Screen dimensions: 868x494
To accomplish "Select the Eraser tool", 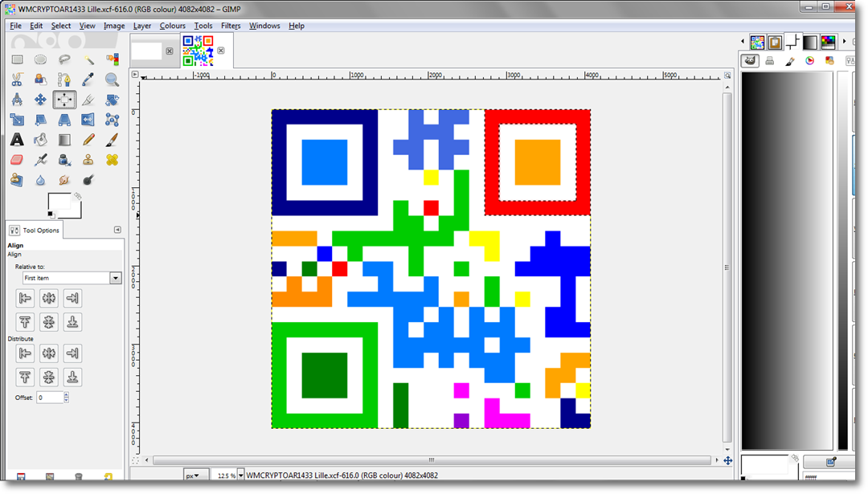I will [17, 160].
